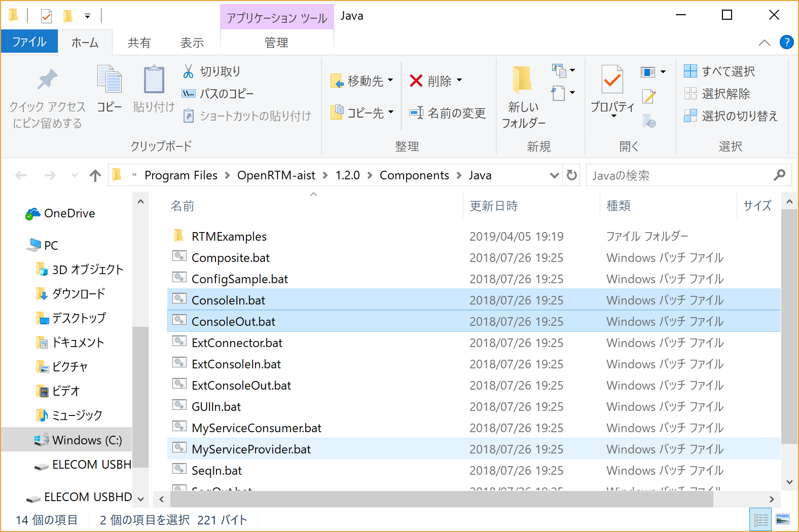
Task: Select Application Tools (アプリケーション ツール) tab
Action: pyautogui.click(x=277, y=17)
